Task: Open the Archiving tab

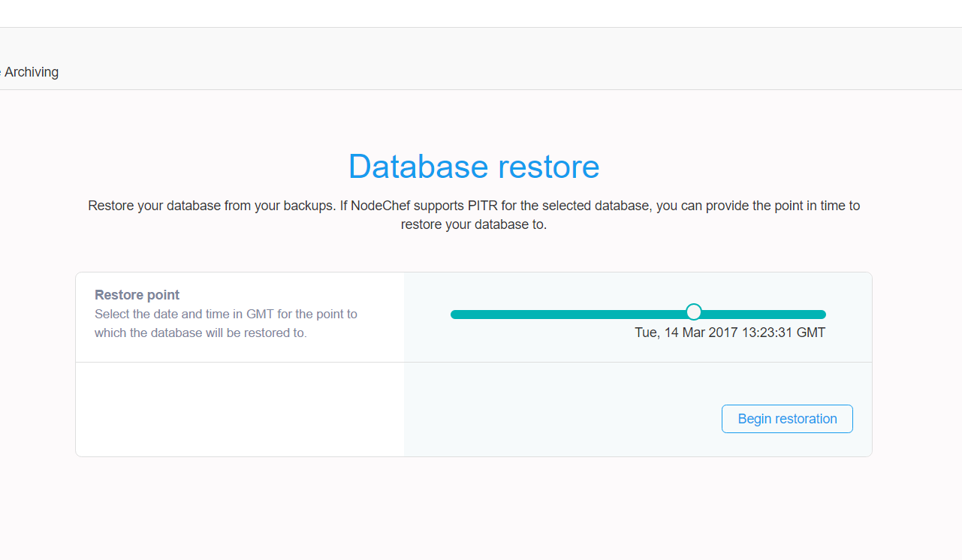Action: [x=30, y=72]
